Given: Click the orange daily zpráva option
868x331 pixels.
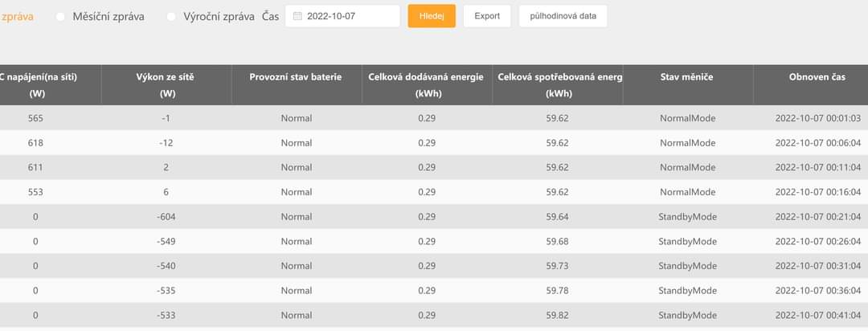Looking at the screenshot, I should click(17, 16).
